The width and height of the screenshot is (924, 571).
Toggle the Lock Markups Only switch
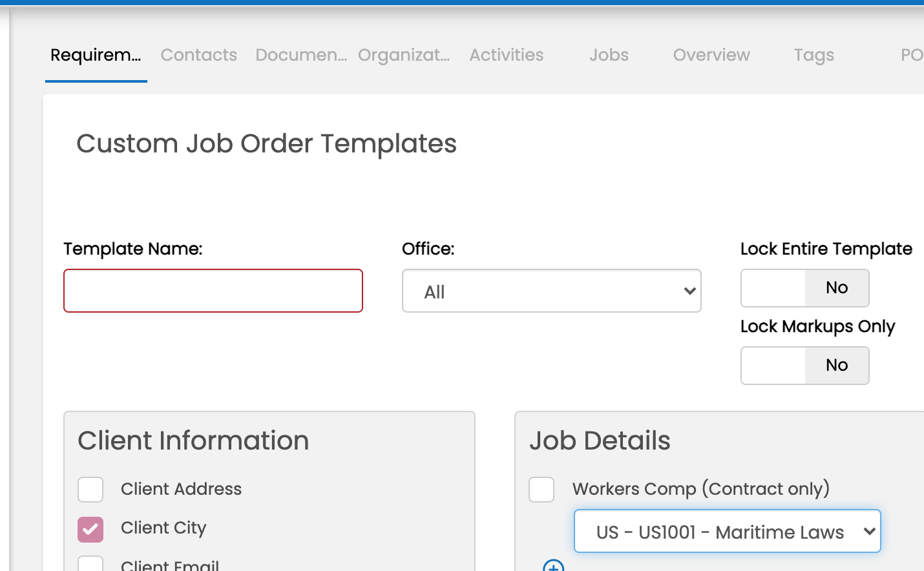point(805,366)
